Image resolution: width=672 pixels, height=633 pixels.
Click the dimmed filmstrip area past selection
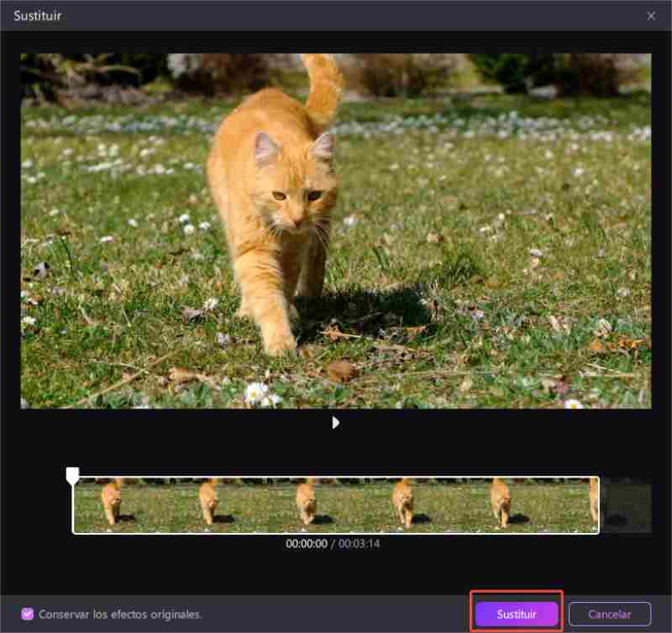[x=625, y=505]
